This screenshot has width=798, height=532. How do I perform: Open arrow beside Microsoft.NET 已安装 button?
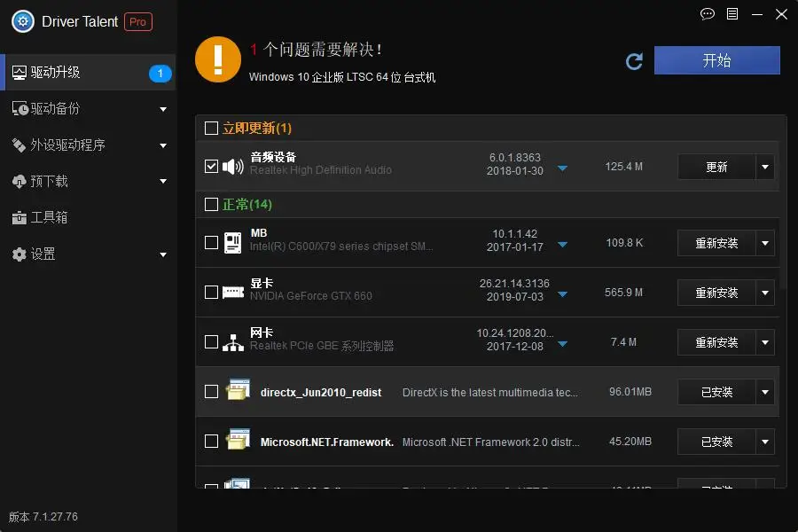point(765,442)
